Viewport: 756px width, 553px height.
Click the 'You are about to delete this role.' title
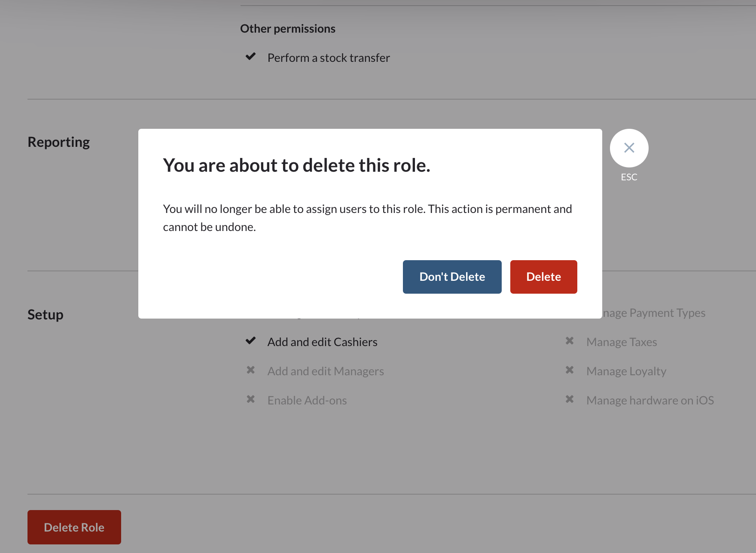(x=296, y=165)
